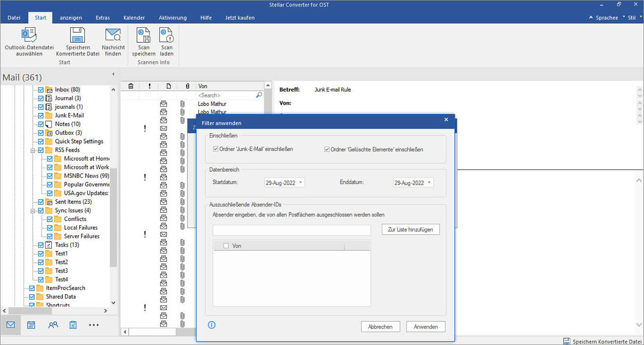Click the folder tree vertical scrollbar
Screen dimensions: 644x345
114,217
